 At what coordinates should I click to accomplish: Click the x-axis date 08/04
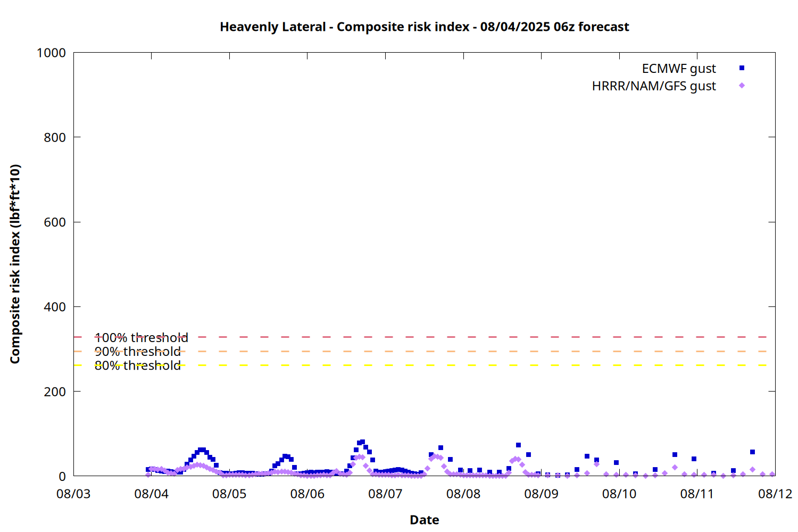click(x=152, y=494)
